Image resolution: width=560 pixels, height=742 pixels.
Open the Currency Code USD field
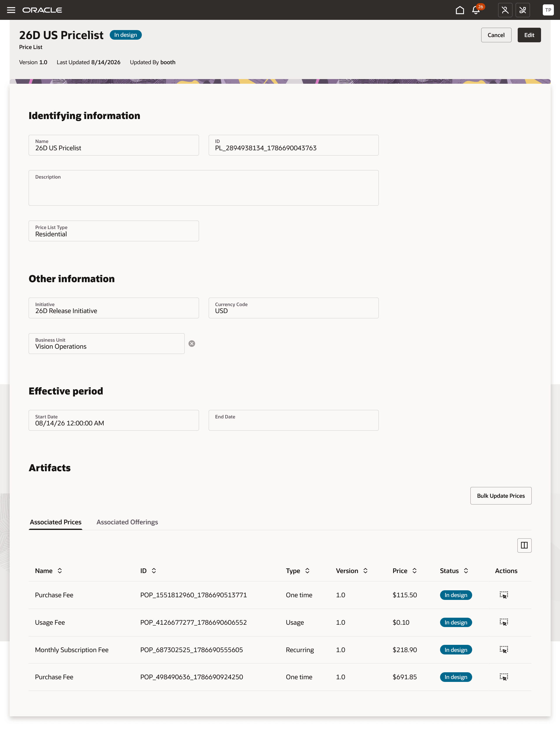(x=294, y=308)
